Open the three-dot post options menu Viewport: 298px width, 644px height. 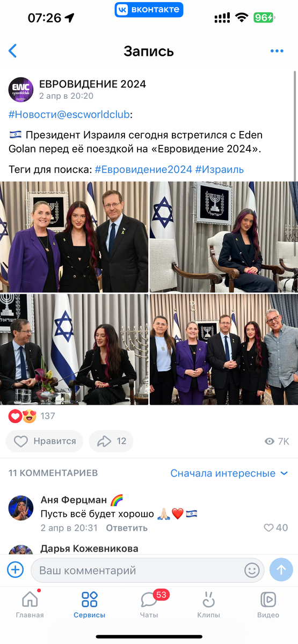point(277,51)
